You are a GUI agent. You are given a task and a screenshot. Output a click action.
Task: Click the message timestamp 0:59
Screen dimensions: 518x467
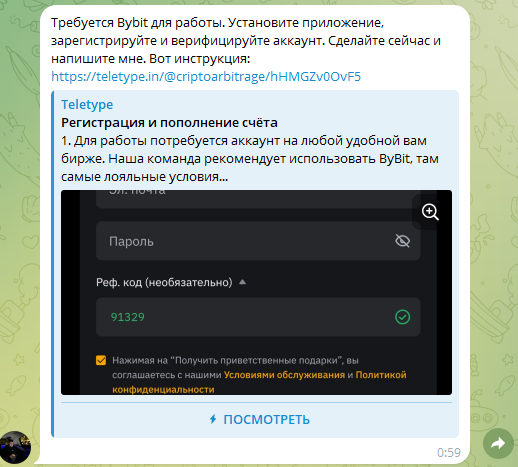(x=449, y=453)
